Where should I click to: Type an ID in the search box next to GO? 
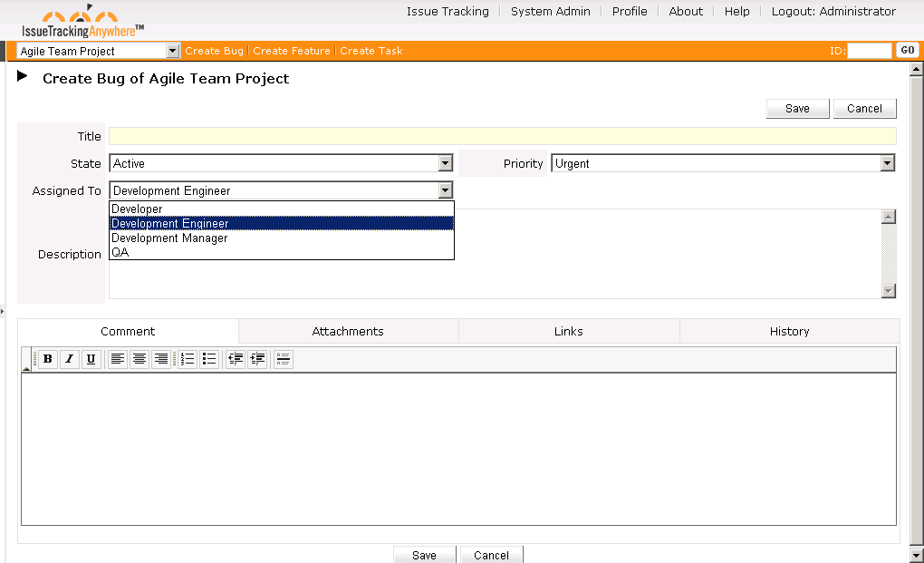[870, 50]
